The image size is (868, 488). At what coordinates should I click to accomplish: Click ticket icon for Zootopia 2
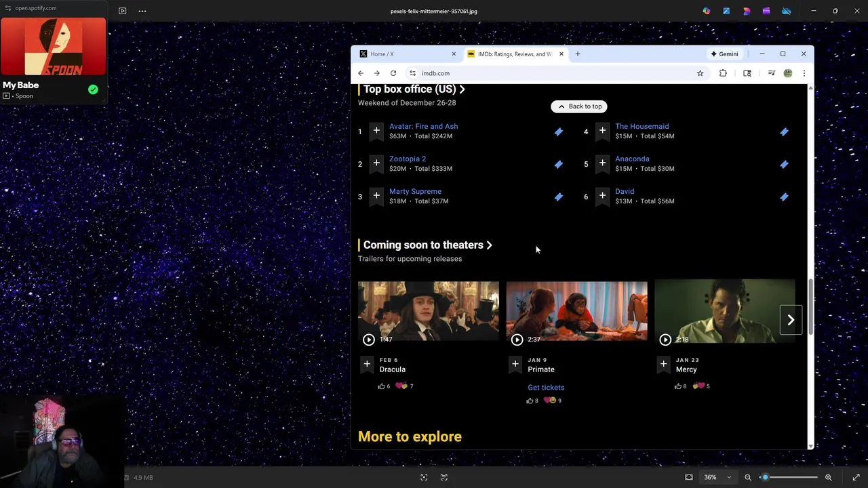(x=558, y=165)
